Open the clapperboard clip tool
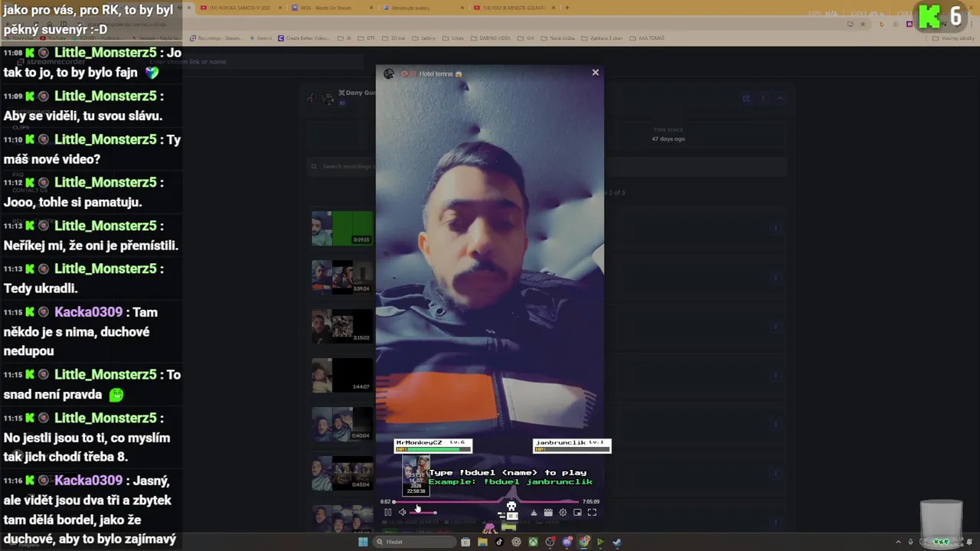Screen dimensions: 980x551 click(x=548, y=513)
